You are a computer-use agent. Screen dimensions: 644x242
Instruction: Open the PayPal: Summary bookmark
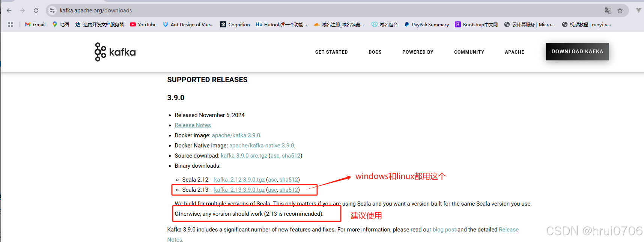(x=426, y=24)
